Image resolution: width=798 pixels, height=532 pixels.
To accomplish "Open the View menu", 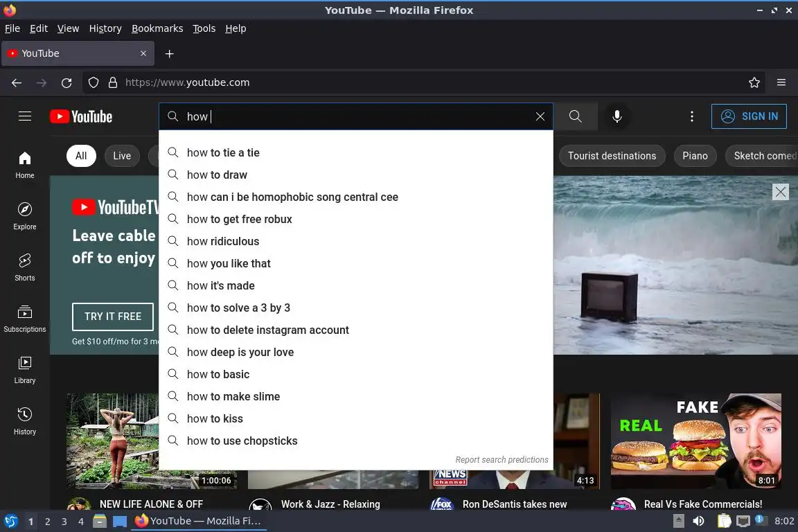I will (68, 28).
